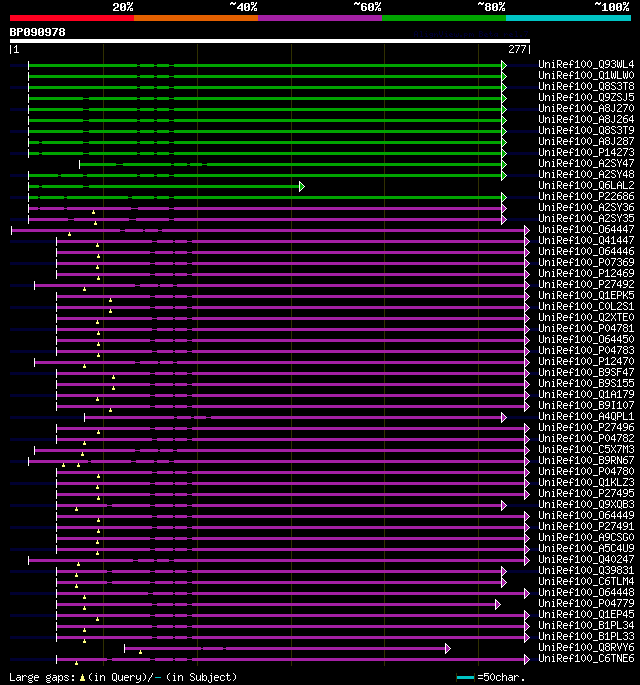This screenshot has height=685, width=640.
Task: Select the UniRef100_P14273 hit label
Action: [586, 152]
